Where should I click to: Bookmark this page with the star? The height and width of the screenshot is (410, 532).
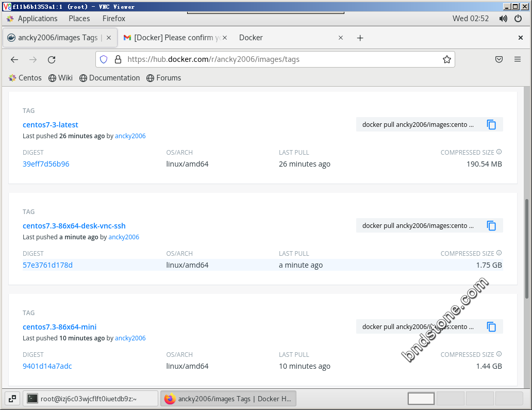tap(447, 59)
